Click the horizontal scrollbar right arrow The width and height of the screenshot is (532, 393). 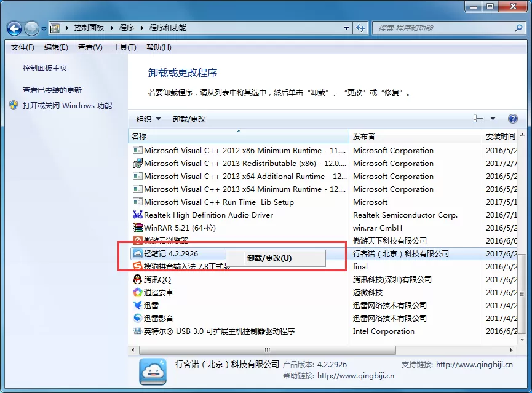(x=512, y=350)
